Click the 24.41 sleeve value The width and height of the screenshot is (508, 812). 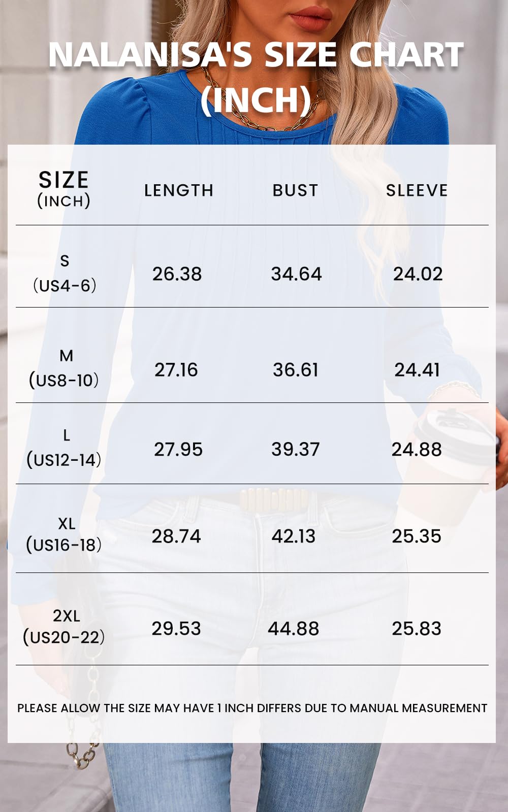pyautogui.click(x=417, y=370)
